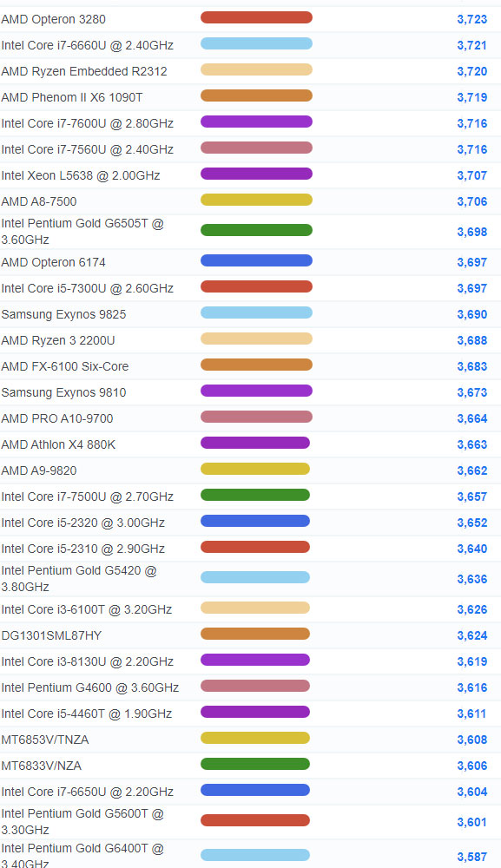
Task: Click the green bar for Pentium Gold G6505T
Action: coord(256,230)
